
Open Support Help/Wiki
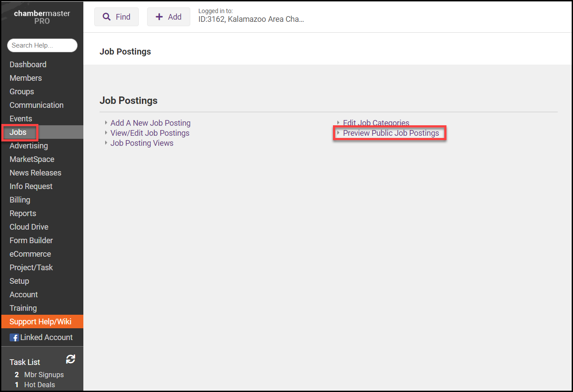40,322
